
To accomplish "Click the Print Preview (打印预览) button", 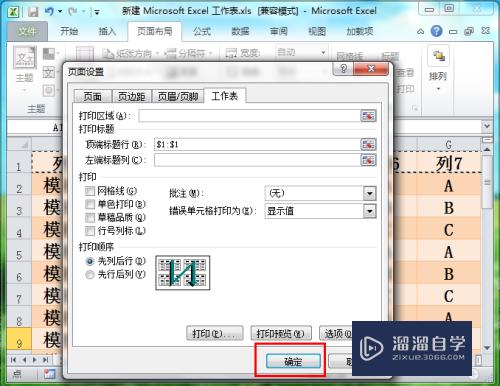I will coord(281,333).
